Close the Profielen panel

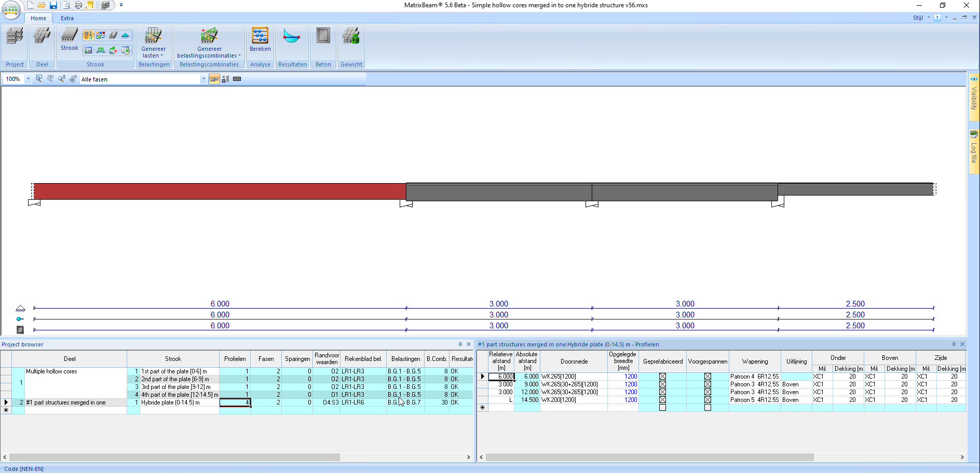pyautogui.click(x=962, y=344)
